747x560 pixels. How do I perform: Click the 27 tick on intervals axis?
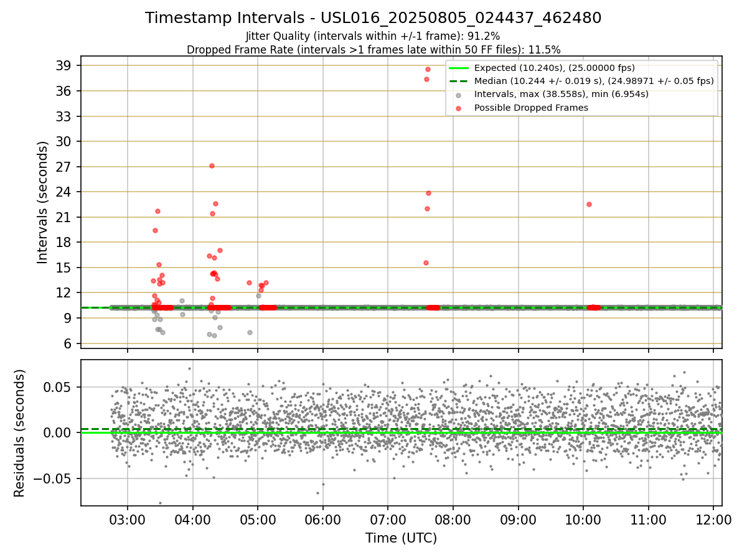point(65,167)
